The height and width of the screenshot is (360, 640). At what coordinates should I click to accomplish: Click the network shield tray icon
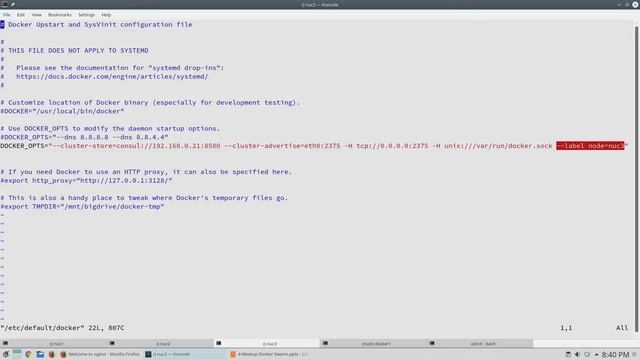(587, 354)
